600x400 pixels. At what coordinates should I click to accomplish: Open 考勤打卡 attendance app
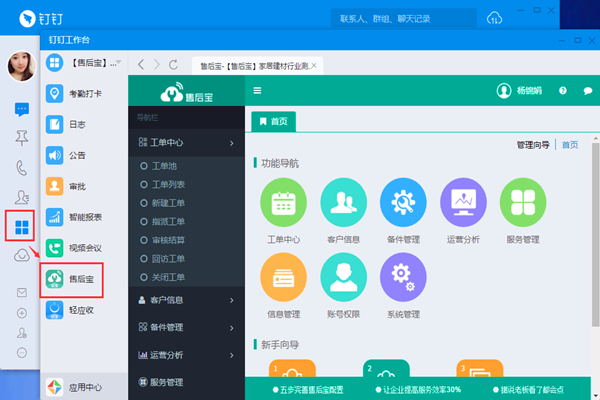(75, 93)
